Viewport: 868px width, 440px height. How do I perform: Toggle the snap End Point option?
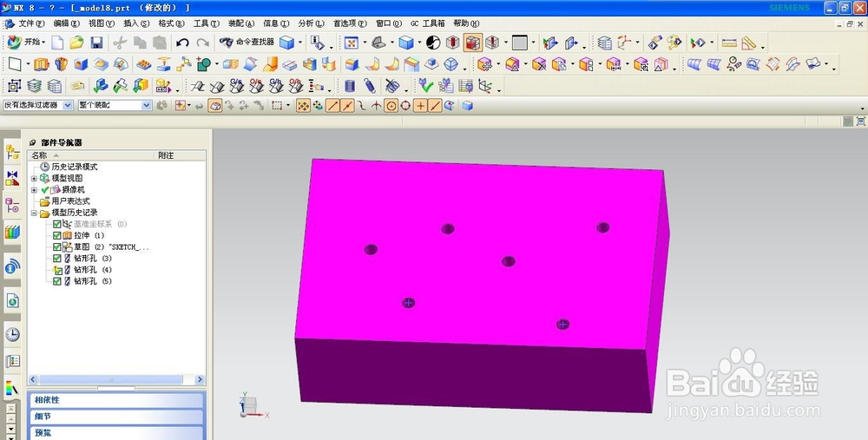pos(332,105)
